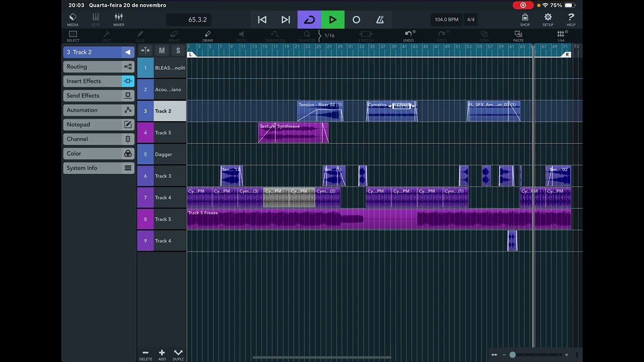Select track 6 Track 3

162,176
